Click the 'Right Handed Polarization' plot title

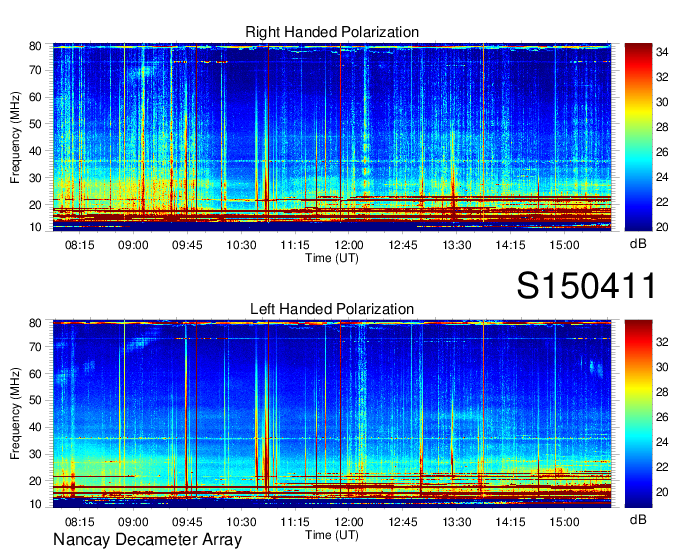tap(332, 32)
